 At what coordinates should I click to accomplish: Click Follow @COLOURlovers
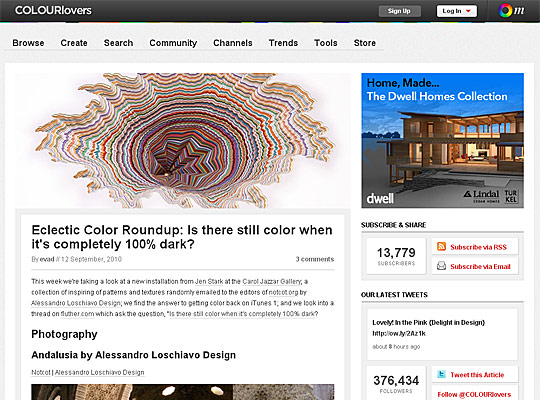(474, 394)
